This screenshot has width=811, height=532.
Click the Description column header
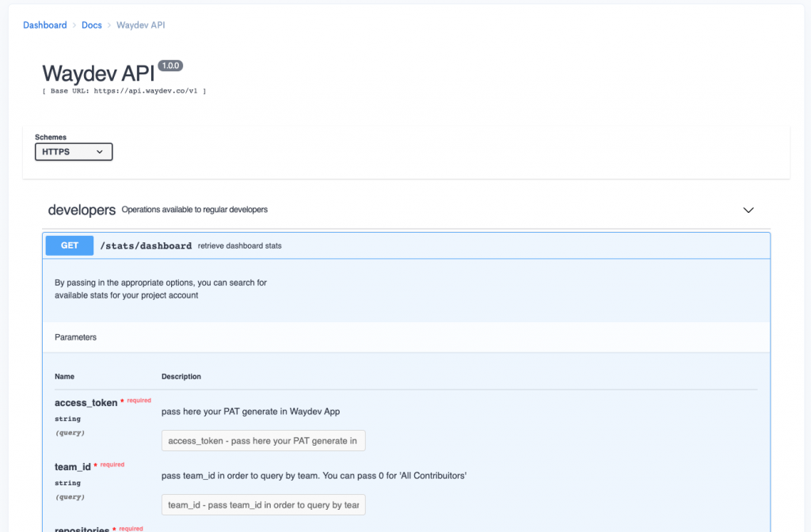point(181,376)
